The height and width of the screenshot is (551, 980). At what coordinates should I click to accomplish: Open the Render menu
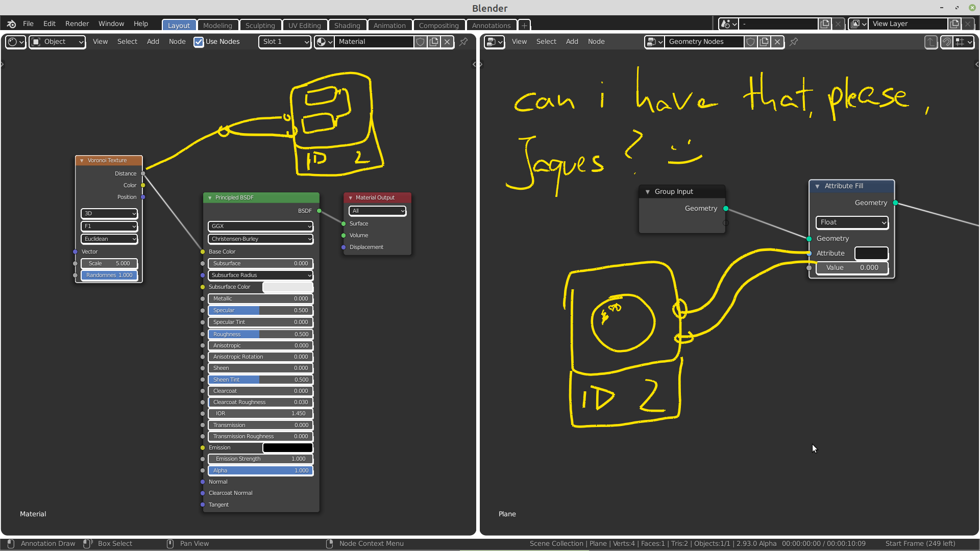click(x=77, y=24)
